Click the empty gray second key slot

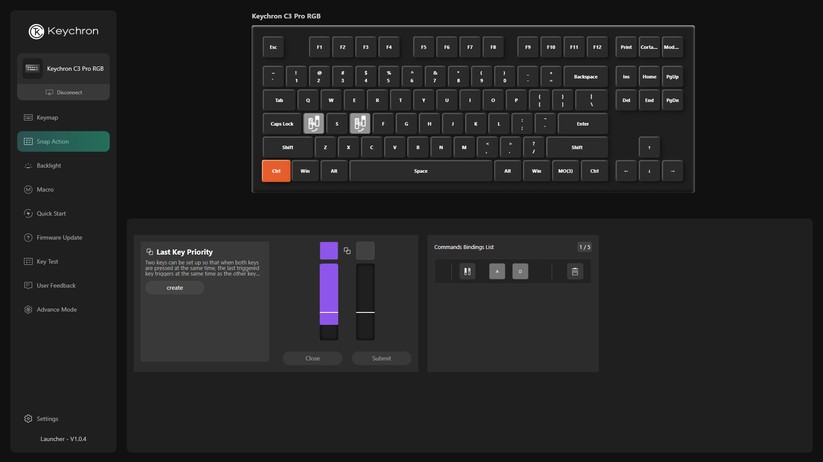365,251
